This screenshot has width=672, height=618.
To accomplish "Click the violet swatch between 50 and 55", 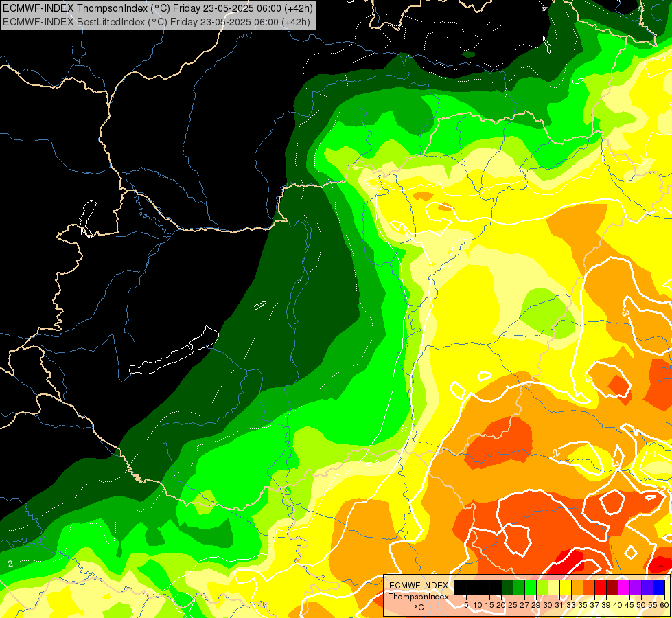I will (647, 587).
